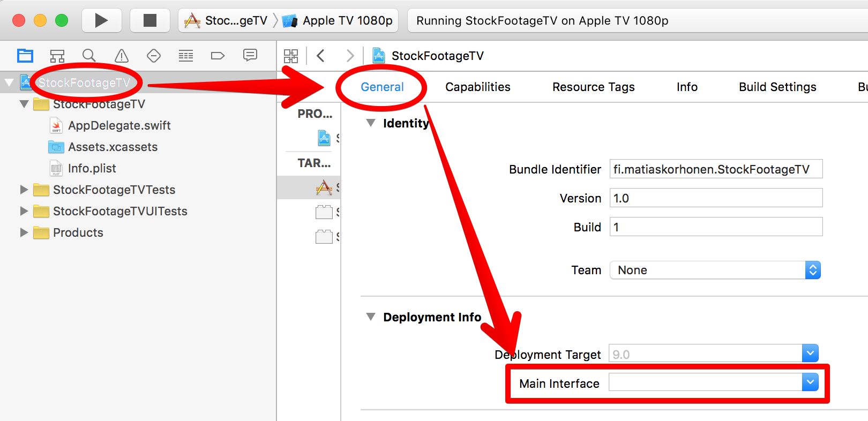Select the Products group
The height and width of the screenshot is (421, 868).
click(x=78, y=232)
